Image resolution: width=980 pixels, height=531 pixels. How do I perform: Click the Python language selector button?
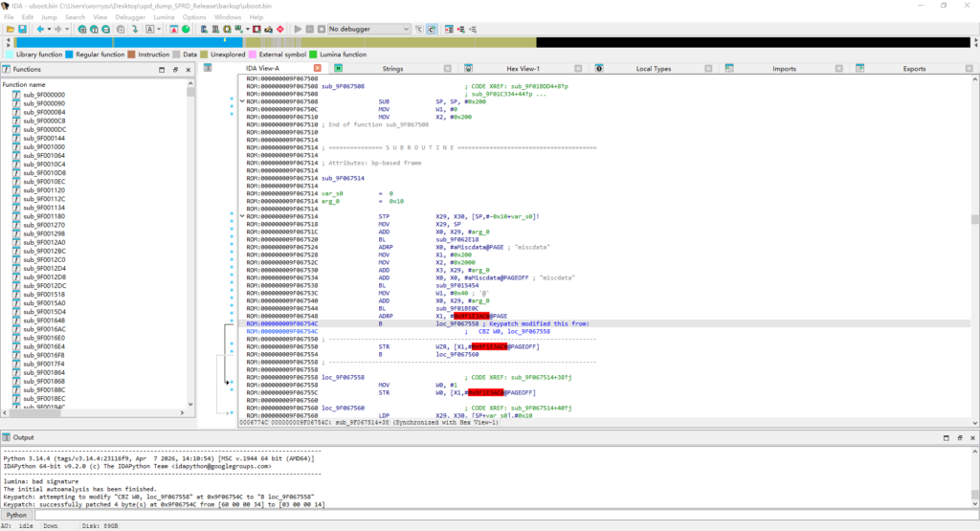coord(16,516)
